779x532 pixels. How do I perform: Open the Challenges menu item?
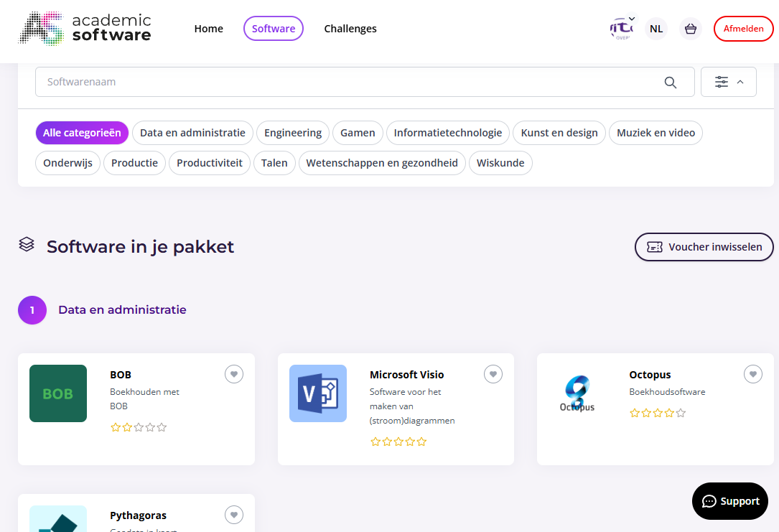coord(350,29)
